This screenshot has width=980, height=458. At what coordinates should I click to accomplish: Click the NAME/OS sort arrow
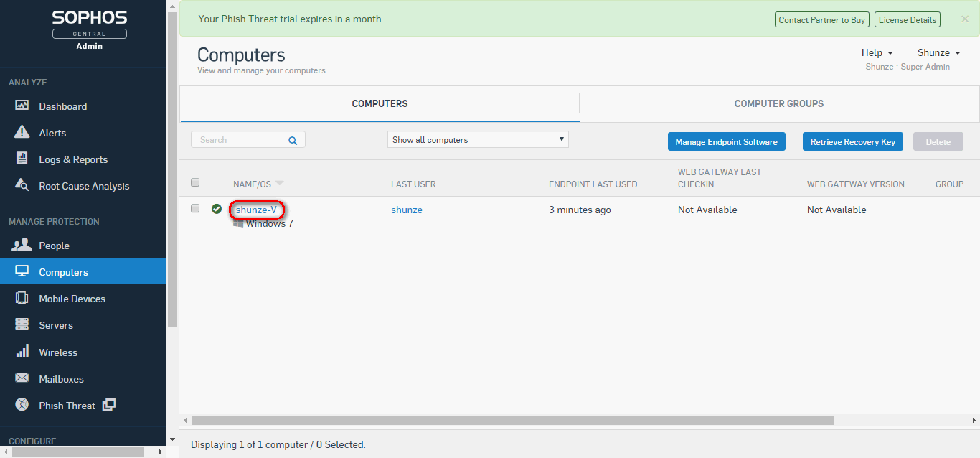(279, 183)
